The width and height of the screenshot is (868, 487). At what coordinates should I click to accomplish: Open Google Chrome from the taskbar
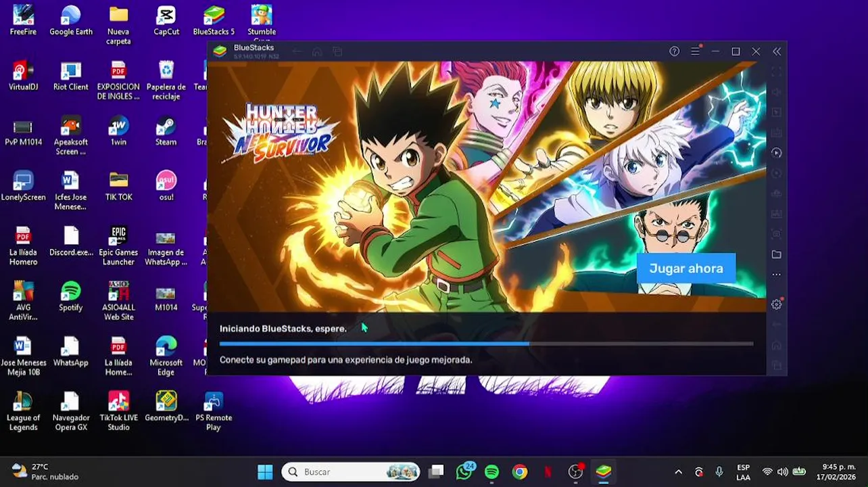[x=520, y=471]
